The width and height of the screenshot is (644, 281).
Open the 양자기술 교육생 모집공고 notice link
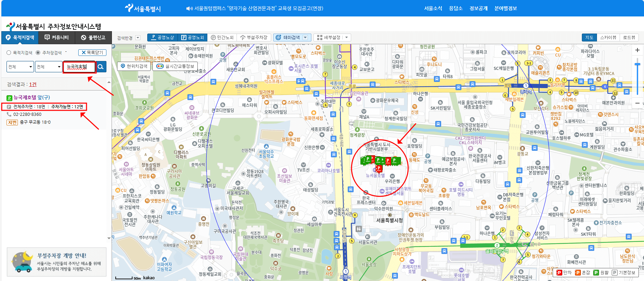(x=259, y=9)
